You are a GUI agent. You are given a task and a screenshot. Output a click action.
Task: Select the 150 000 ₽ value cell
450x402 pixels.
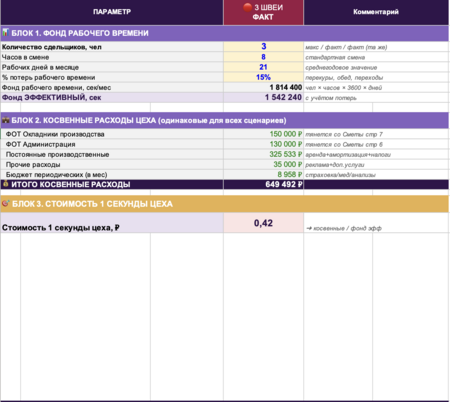(263, 134)
